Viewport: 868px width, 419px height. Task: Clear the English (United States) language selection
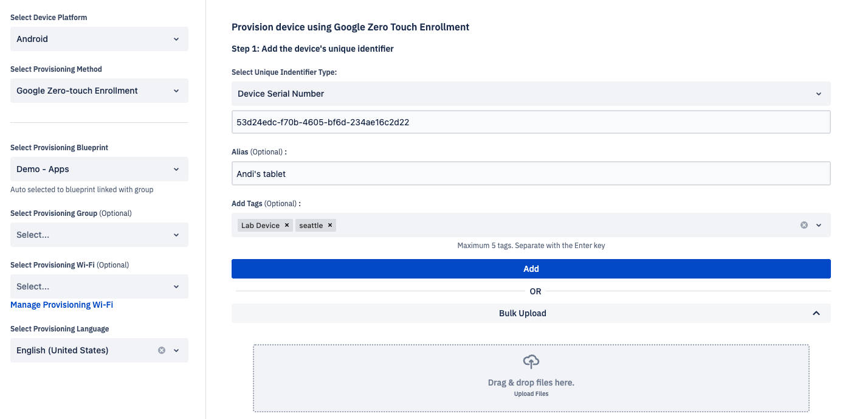(162, 350)
